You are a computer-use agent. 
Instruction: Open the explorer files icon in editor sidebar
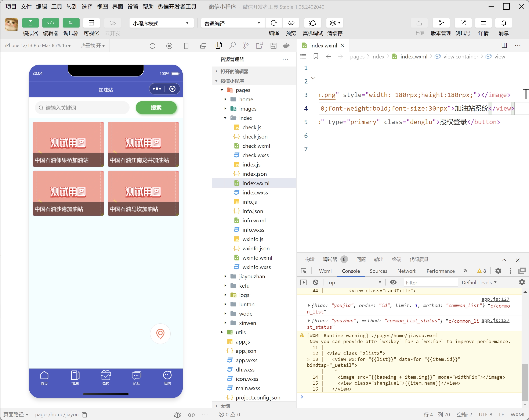click(x=219, y=45)
